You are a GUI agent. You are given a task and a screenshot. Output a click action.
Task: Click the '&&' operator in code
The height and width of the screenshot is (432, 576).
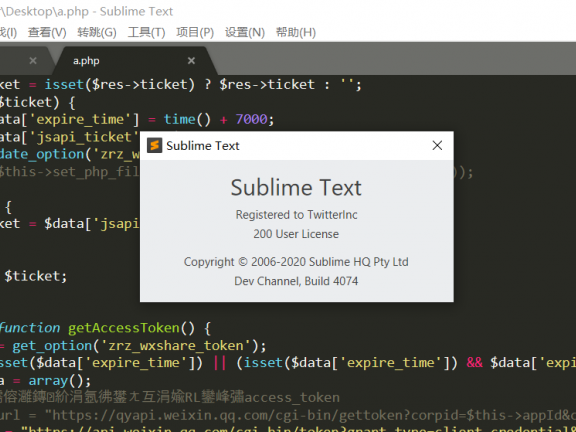(x=474, y=363)
